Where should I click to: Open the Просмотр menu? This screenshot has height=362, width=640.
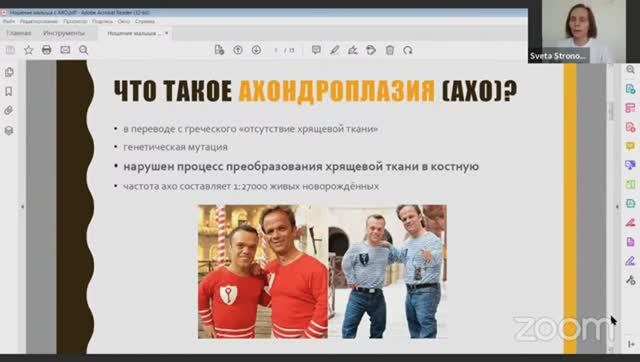pyautogui.click(x=75, y=21)
